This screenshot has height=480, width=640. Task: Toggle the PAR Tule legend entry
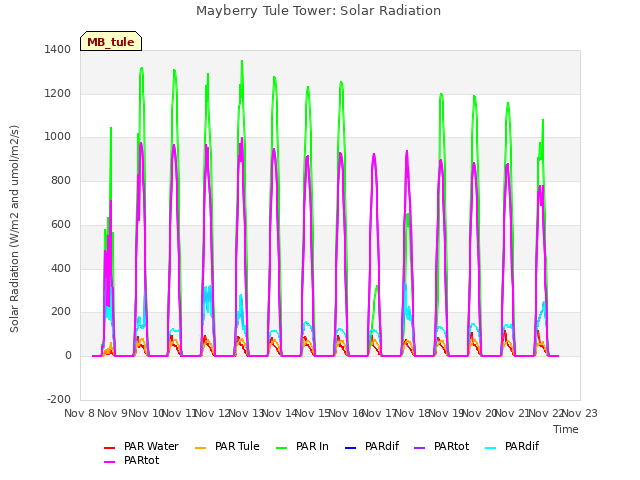pos(227,447)
